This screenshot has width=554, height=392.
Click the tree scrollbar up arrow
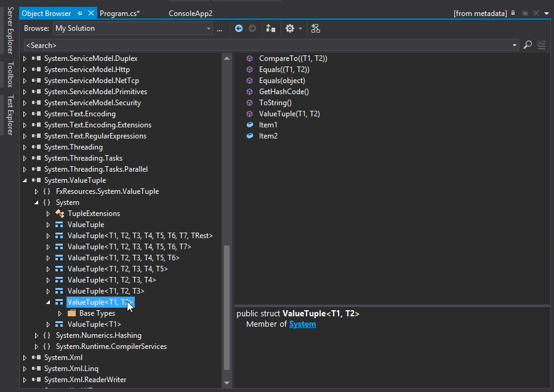[x=227, y=58]
